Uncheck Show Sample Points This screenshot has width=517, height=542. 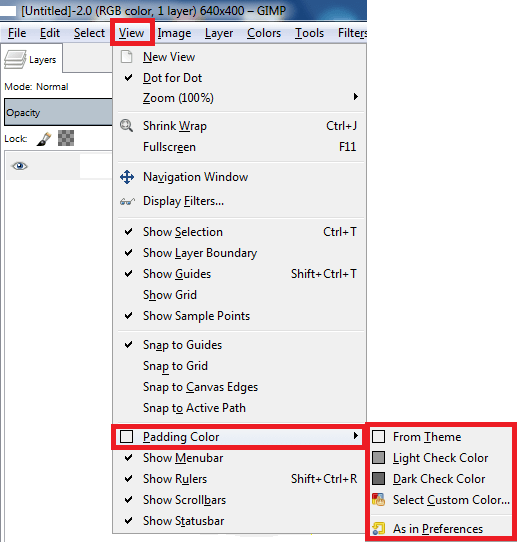[x=240, y=316]
